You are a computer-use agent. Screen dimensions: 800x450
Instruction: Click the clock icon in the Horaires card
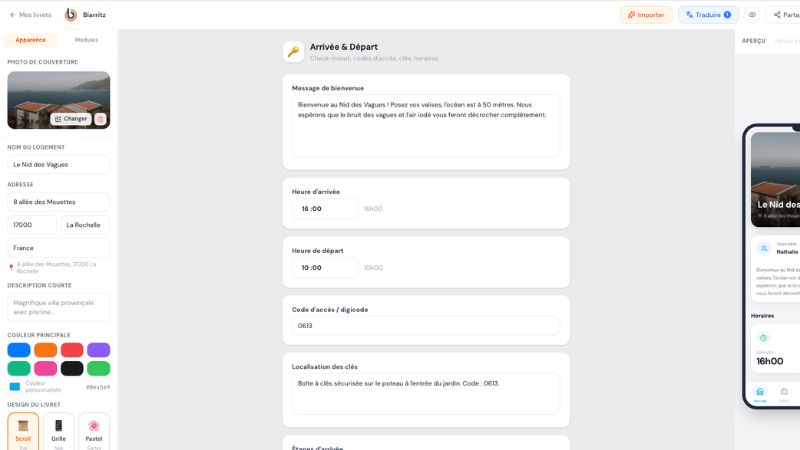(x=763, y=338)
